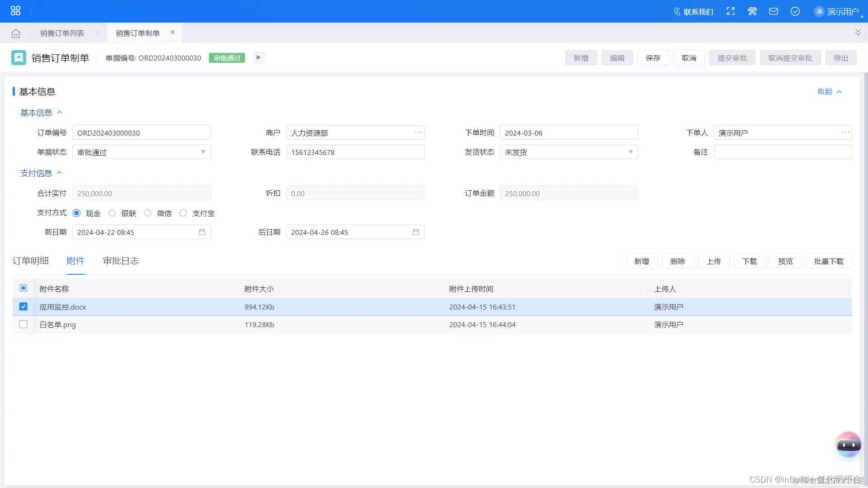Image resolution: width=868 pixels, height=488 pixels.
Task: Click the checkmark circle icon in header
Action: [795, 11]
